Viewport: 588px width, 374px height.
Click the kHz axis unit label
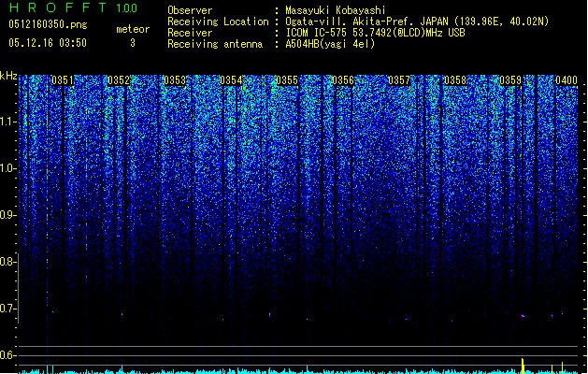pyautogui.click(x=8, y=76)
